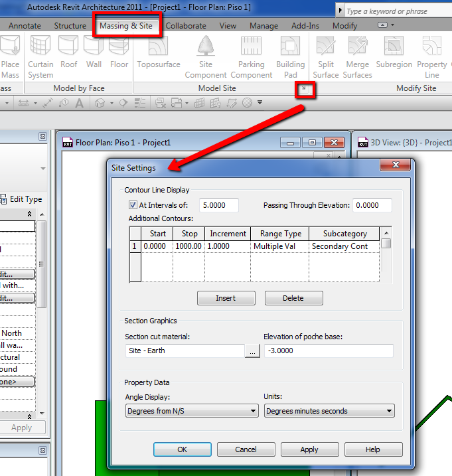Select the 'Secondary Cont' Subcategory cell
This screenshot has width=452, height=476.
click(x=344, y=246)
